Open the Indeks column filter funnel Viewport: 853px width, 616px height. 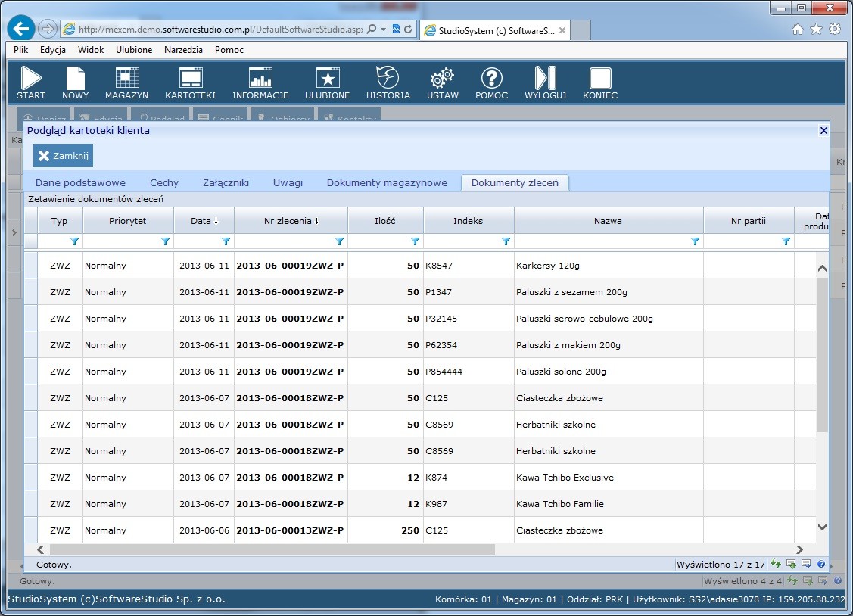[506, 241]
